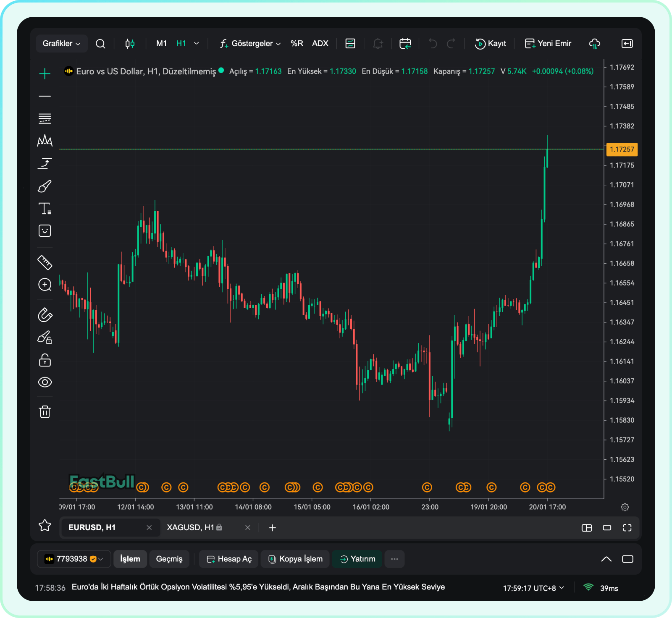Select the brush drawing tool
This screenshot has width=672, height=618.
pyautogui.click(x=45, y=186)
